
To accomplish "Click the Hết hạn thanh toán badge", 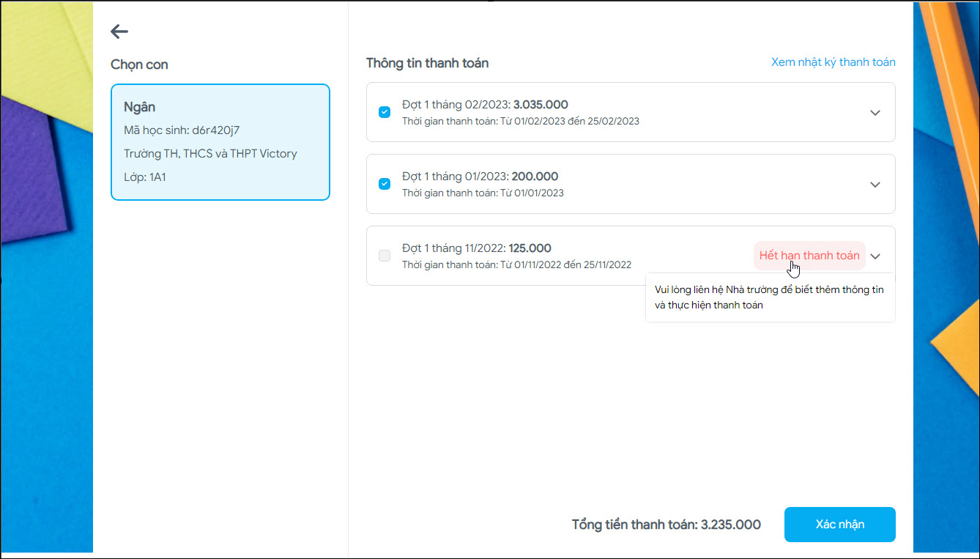I will (x=809, y=256).
